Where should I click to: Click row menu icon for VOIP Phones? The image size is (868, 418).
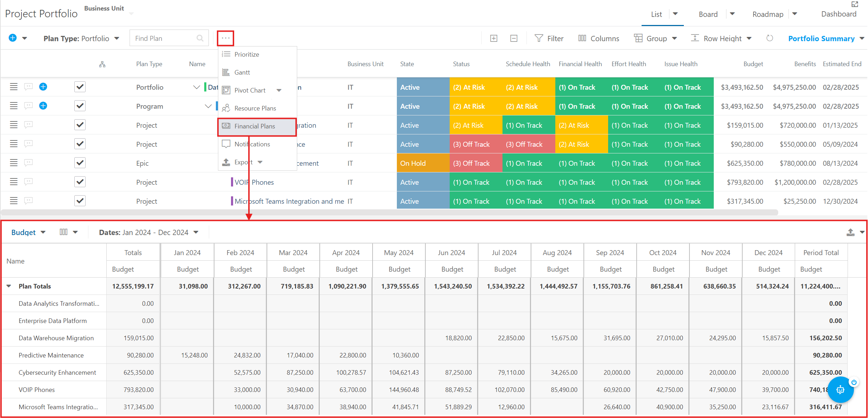14,182
